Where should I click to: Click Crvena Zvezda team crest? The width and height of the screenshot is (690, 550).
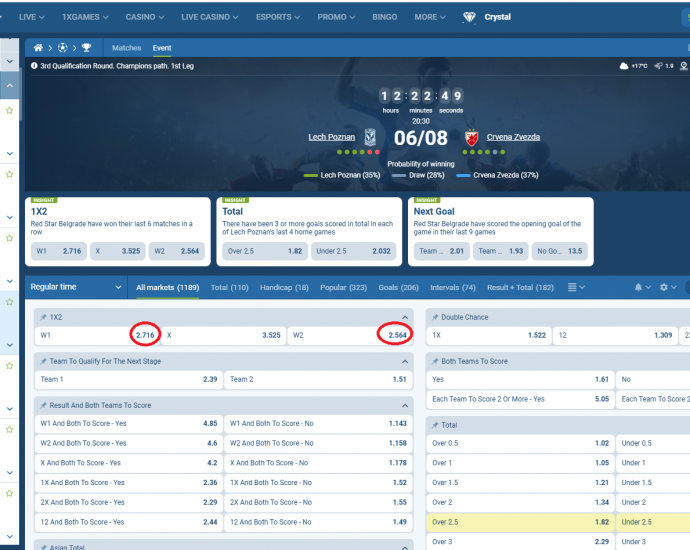(471, 138)
